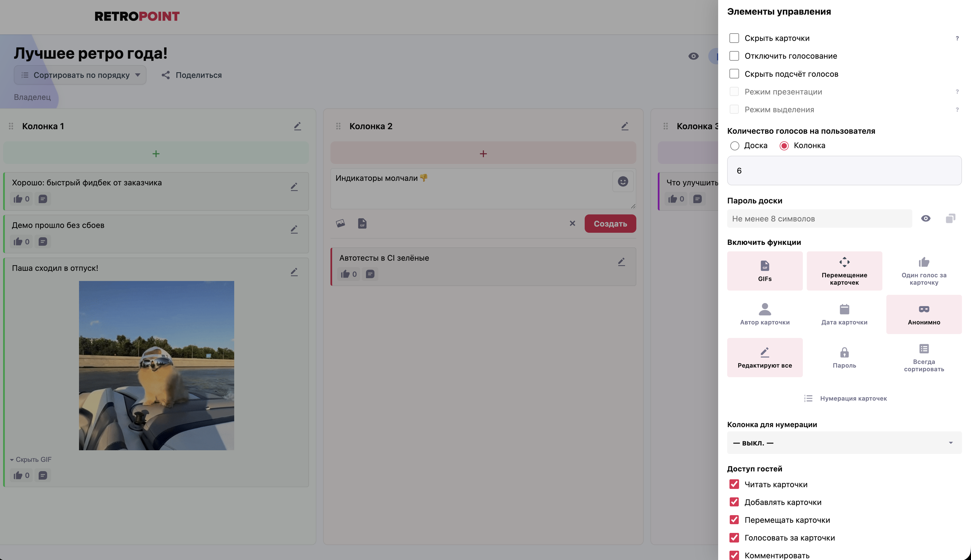Open the "Сортировать по порядку" dropdown
971x560 pixels.
pyautogui.click(x=80, y=75)
